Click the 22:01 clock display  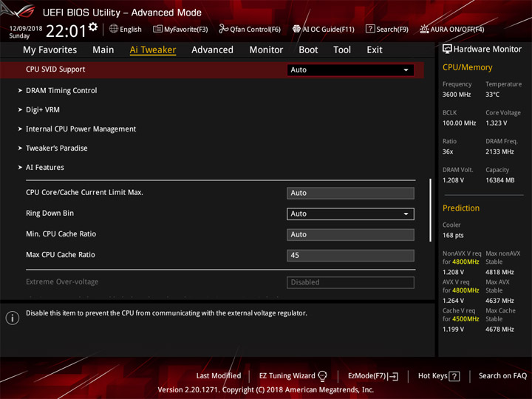pos(66,32)
